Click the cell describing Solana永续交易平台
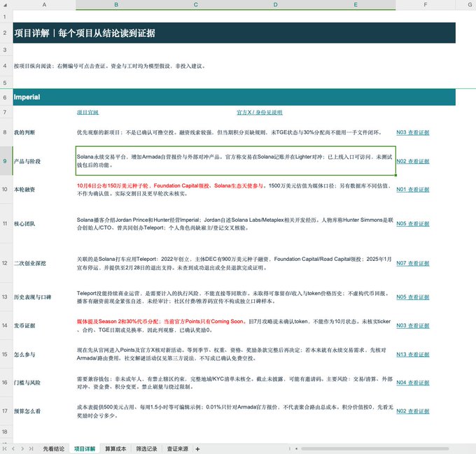Image resolution: width=476 pixels, height=454 pixels. 236,161
